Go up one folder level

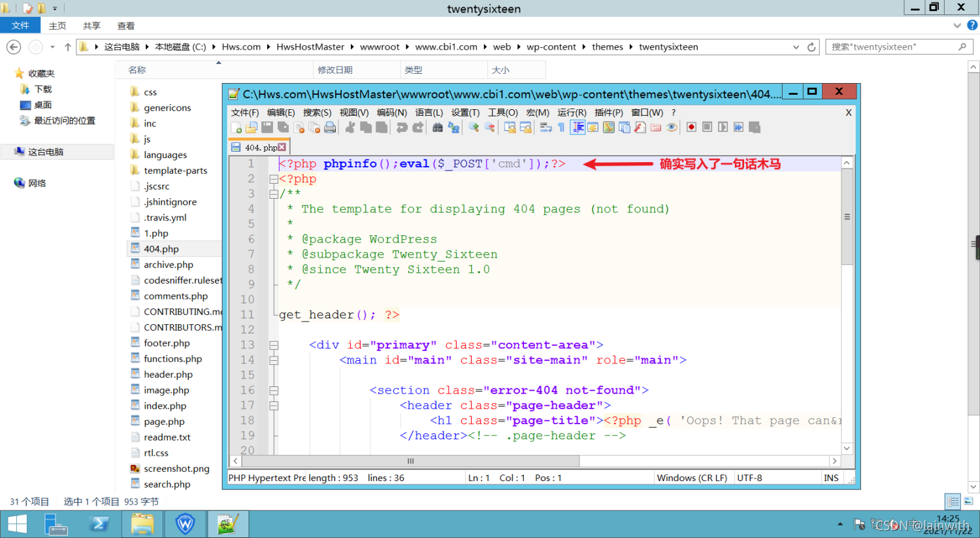pos(68,47)
